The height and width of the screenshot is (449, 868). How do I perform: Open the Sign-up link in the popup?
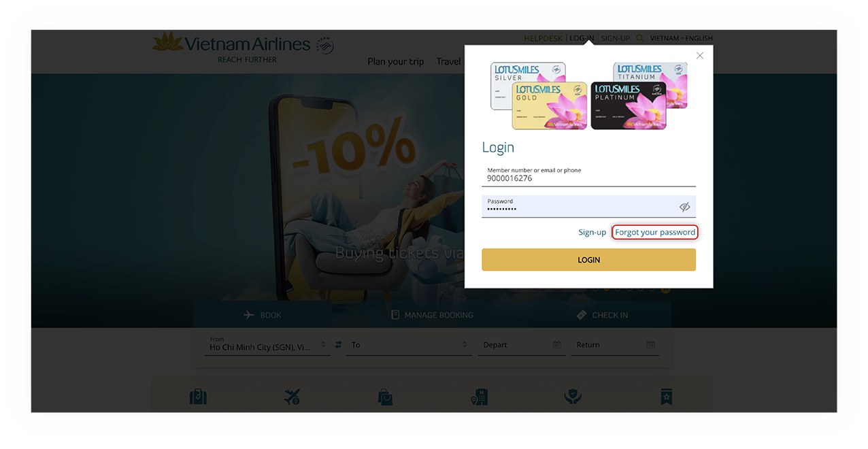(x=592, y=232)
